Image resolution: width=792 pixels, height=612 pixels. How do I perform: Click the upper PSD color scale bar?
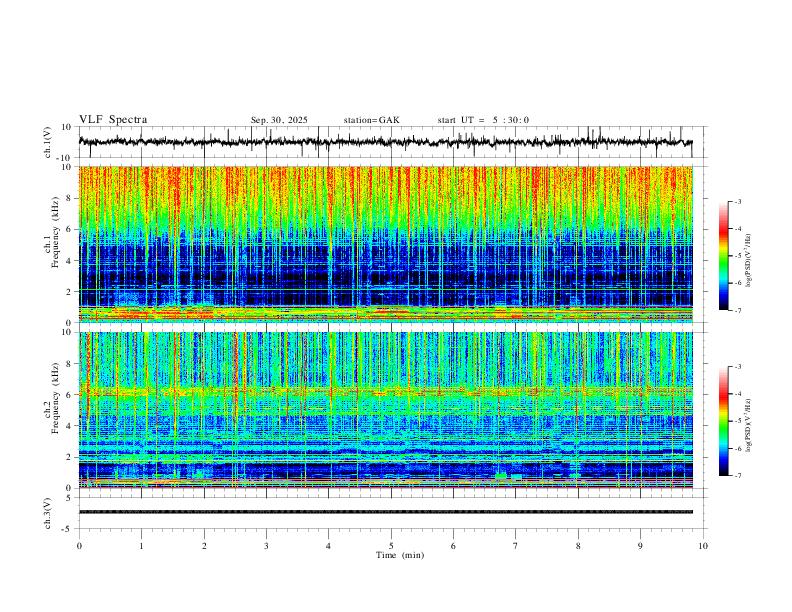(723, 256)
